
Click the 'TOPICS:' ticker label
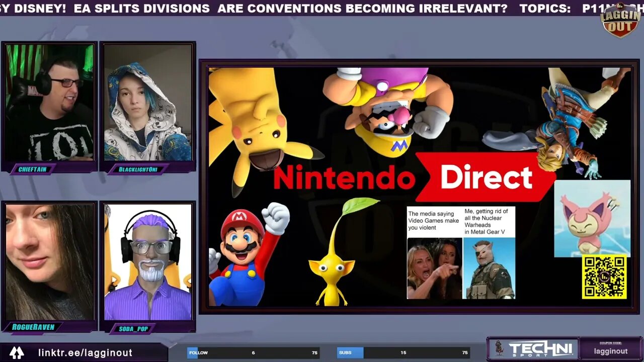(x=545, y=9)
